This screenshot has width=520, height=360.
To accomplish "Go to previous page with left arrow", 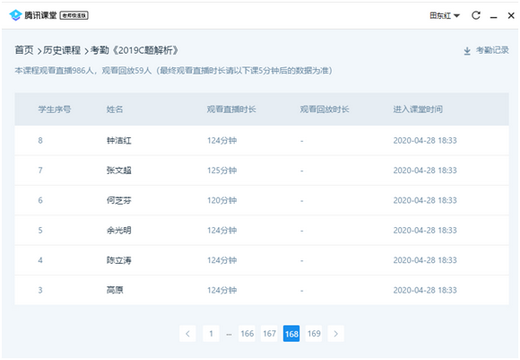I will click(188, 333).
